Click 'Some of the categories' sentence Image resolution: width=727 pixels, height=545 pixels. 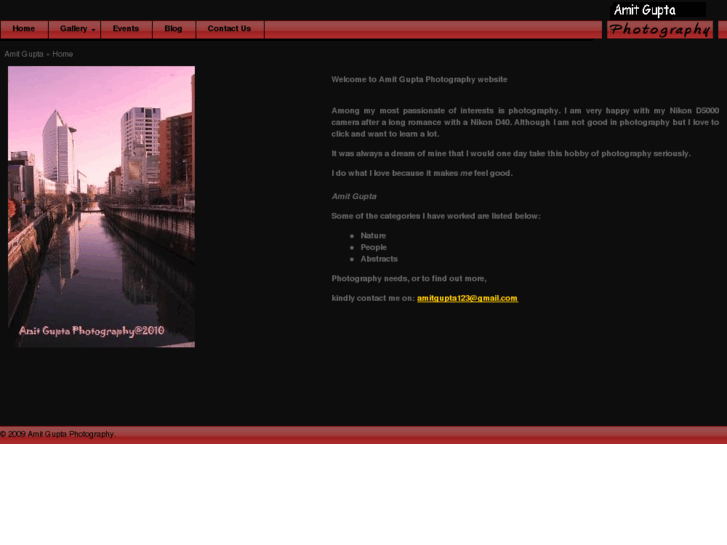pyautogui.click(x=436, y=216)
